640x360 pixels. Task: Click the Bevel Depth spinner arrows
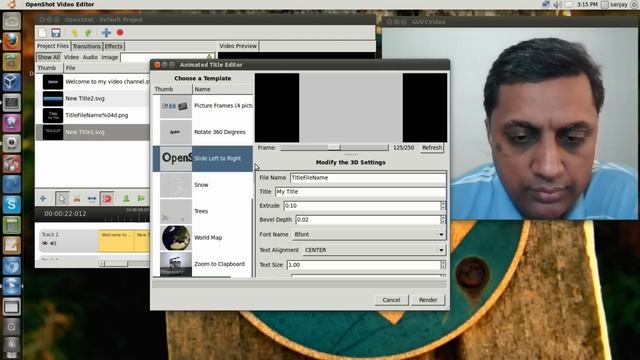[x=443, y=220]
